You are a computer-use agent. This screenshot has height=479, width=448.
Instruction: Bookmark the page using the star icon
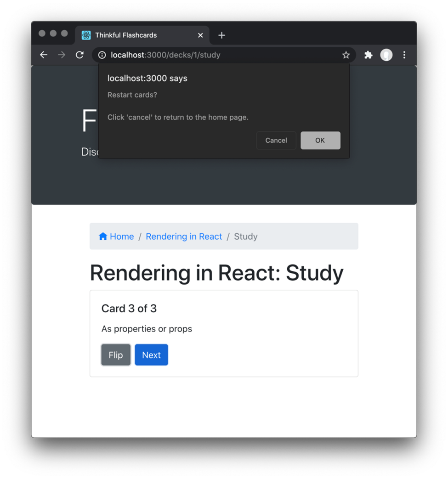346,55
